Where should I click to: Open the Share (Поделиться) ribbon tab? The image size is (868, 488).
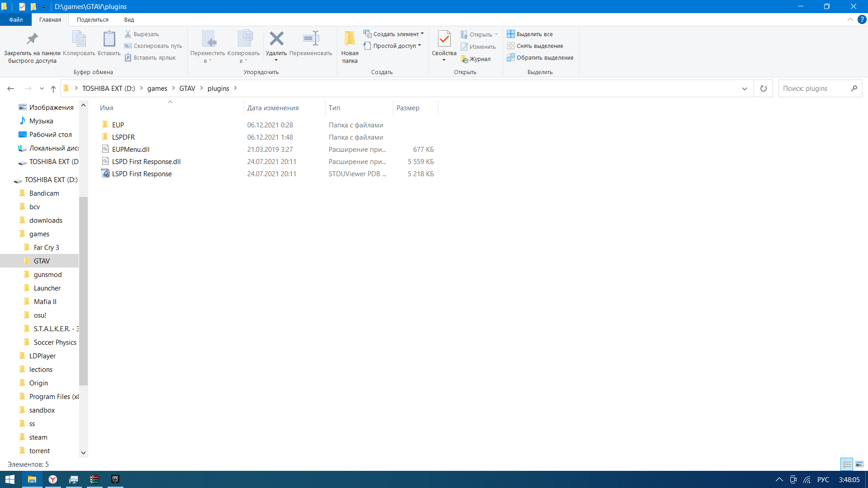tap(92, 19)
